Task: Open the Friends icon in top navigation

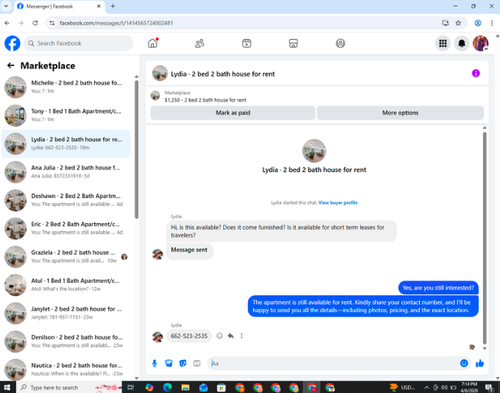Action: tap(199, 43)
